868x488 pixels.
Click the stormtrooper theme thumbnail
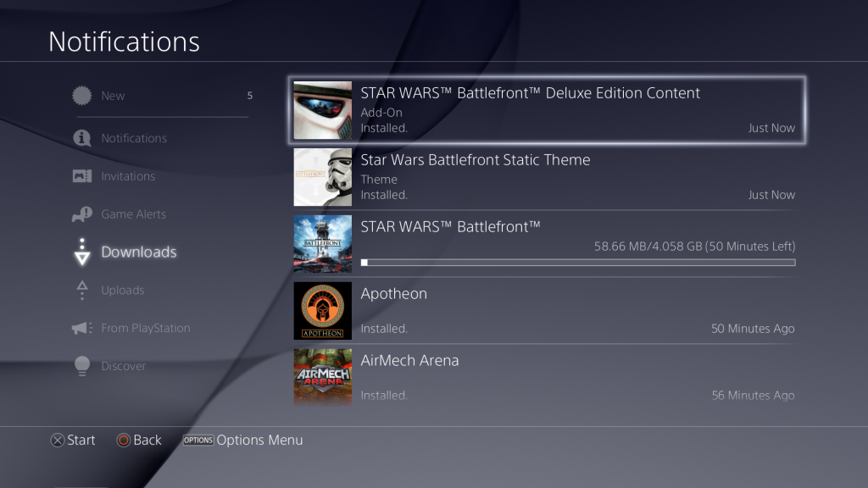pyautogui.click(x=323, y=177)
